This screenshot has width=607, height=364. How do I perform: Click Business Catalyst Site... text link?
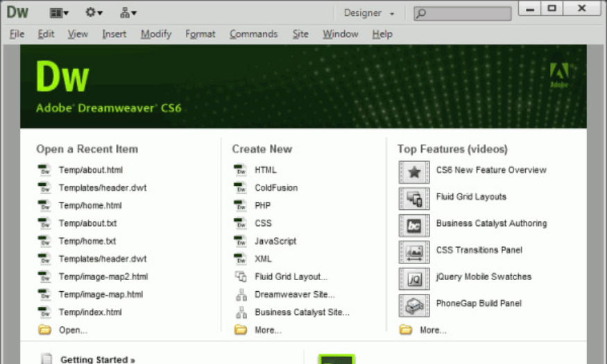pyautogui.click(x=302, y=312)
